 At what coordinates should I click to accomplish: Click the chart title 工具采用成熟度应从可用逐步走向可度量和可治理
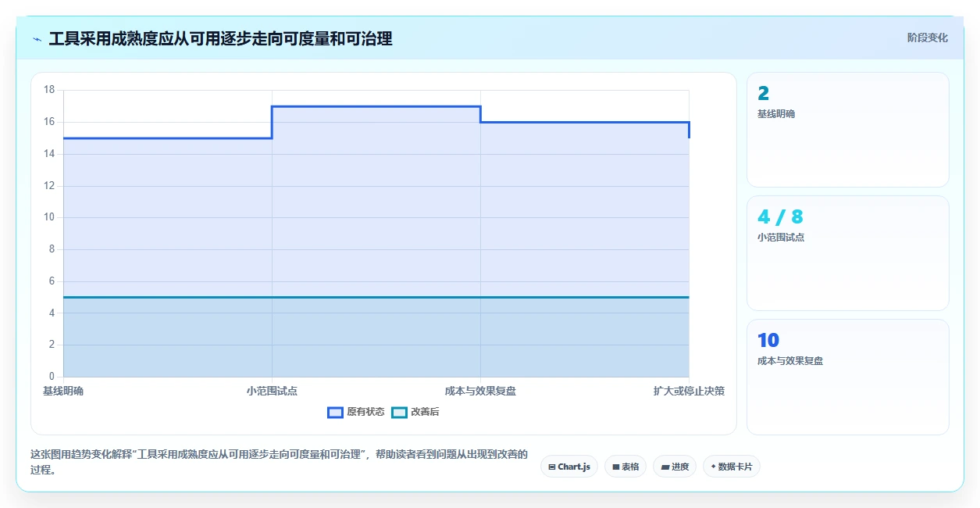coord(220,38)
